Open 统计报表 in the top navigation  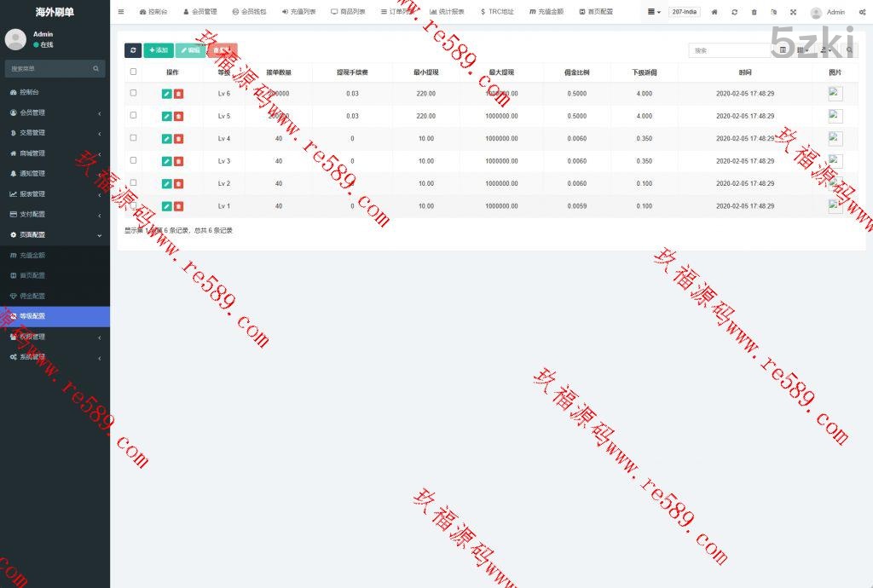coord(447,12)
